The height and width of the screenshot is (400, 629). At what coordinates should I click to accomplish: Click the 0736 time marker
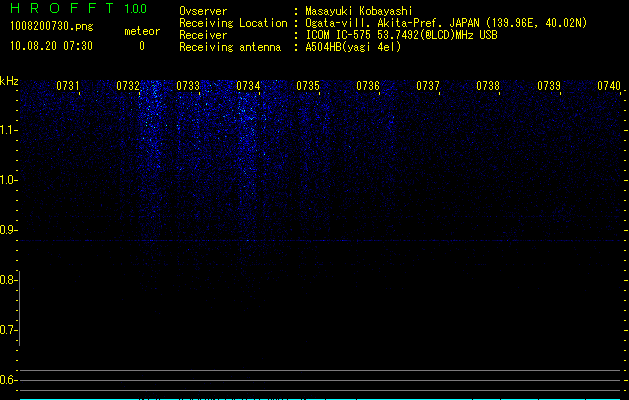368,85
